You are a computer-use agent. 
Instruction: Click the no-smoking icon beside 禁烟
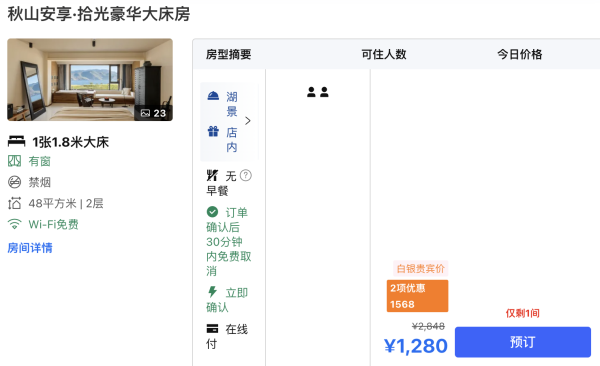click(x=15, y=182)
